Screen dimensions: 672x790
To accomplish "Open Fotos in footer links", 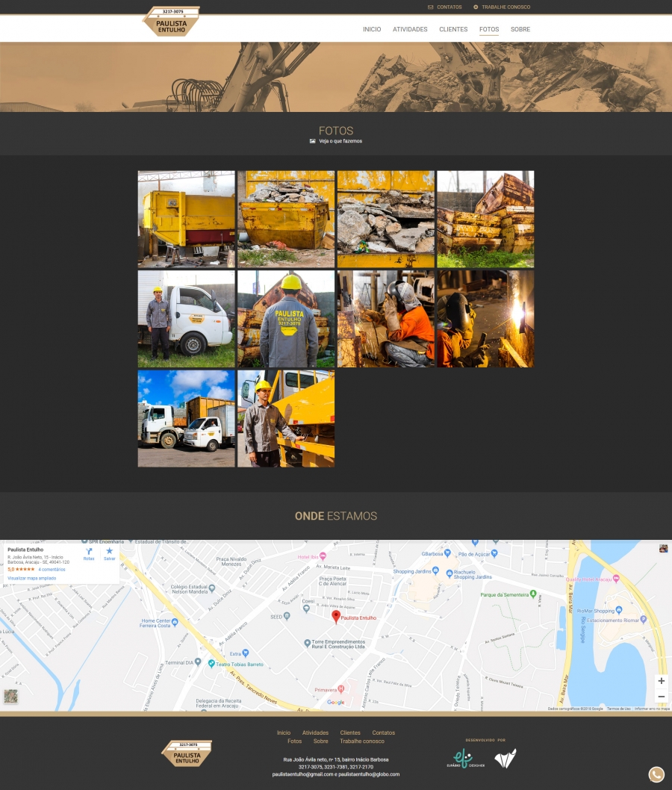I will pos(295,741).
